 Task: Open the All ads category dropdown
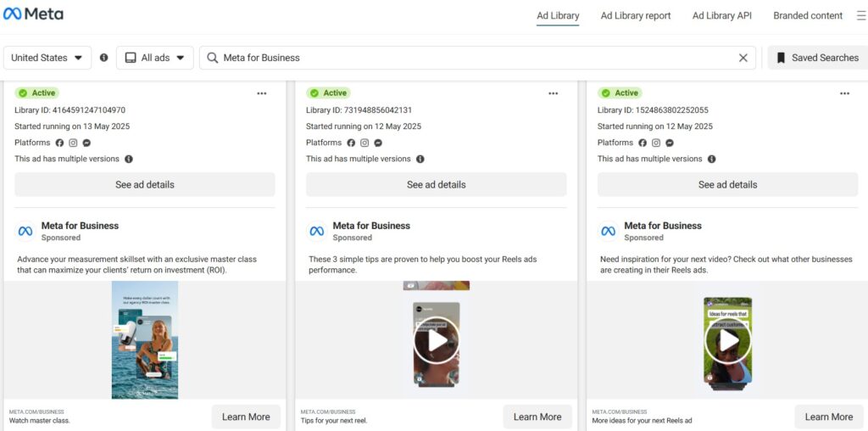pyautogui.click(x=155, y=58)
